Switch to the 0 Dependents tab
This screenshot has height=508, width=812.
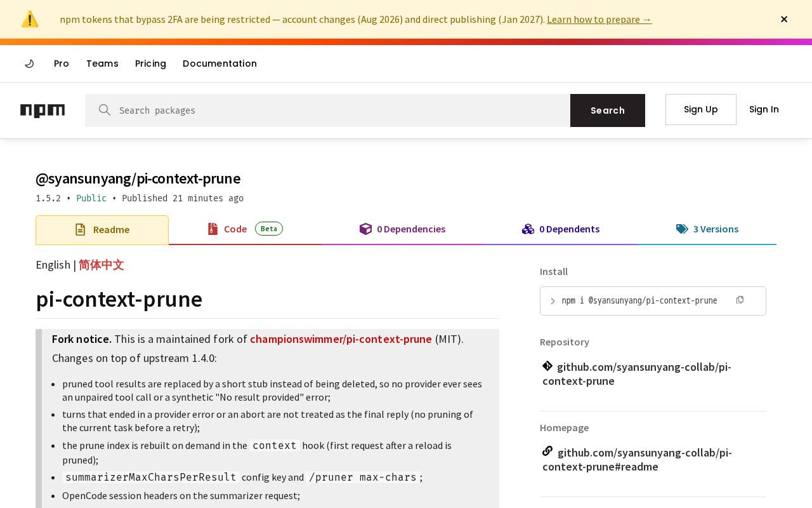coord(561,229)
